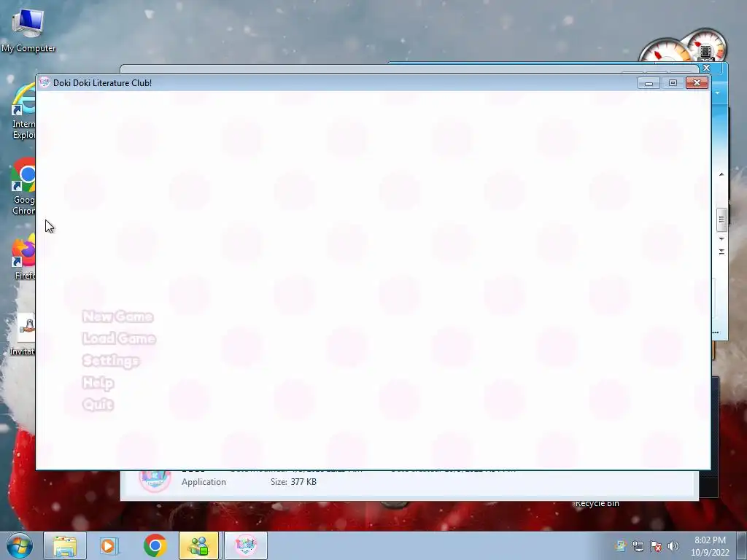Open Google Chrome from the taskbar

155,545
